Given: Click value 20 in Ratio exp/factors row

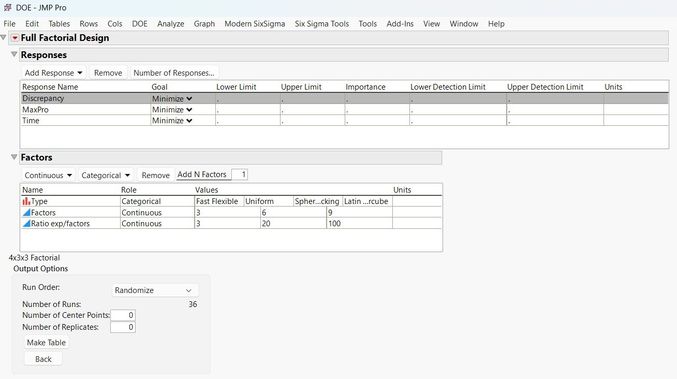Looking at the screenshot, I should (293, 224).
